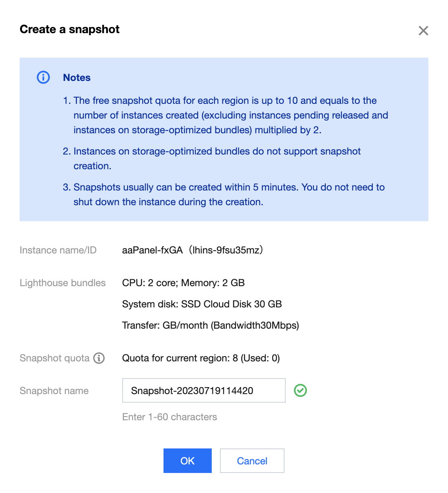Screen dimensions: 448x493
Task: Click the Snapshot quota info icon
Action: click(x=99, y=358)
